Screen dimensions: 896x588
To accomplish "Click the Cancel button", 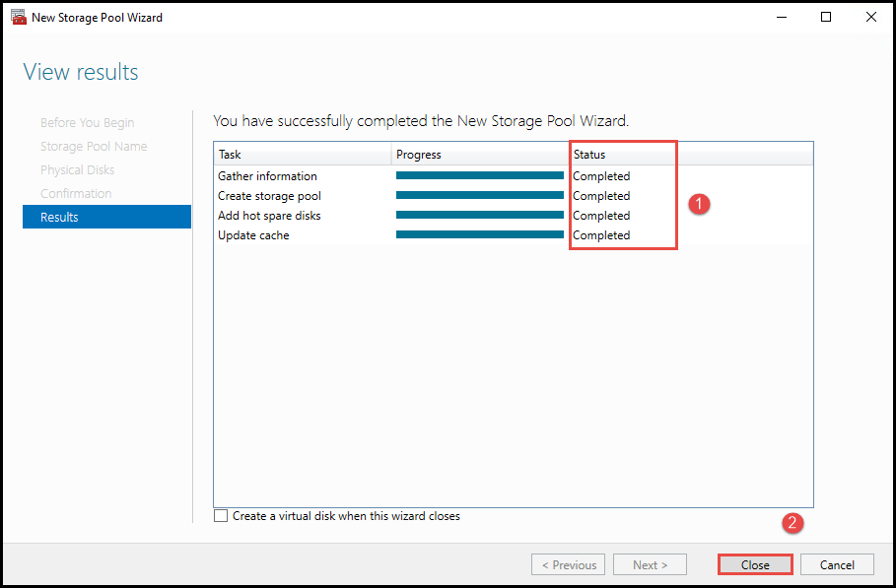I will point(837,564).
